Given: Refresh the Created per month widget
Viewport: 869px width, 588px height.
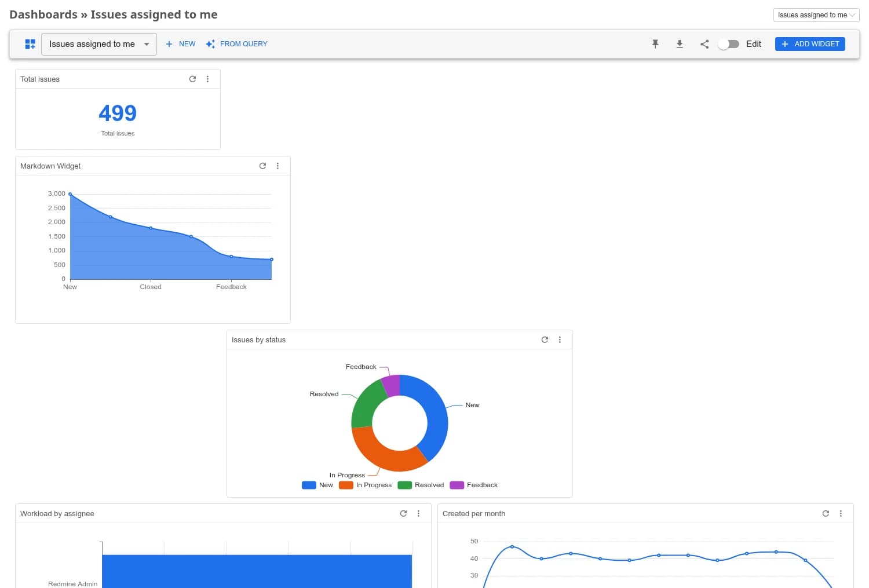Looking at the screenshot, I should tap(826, 513).
